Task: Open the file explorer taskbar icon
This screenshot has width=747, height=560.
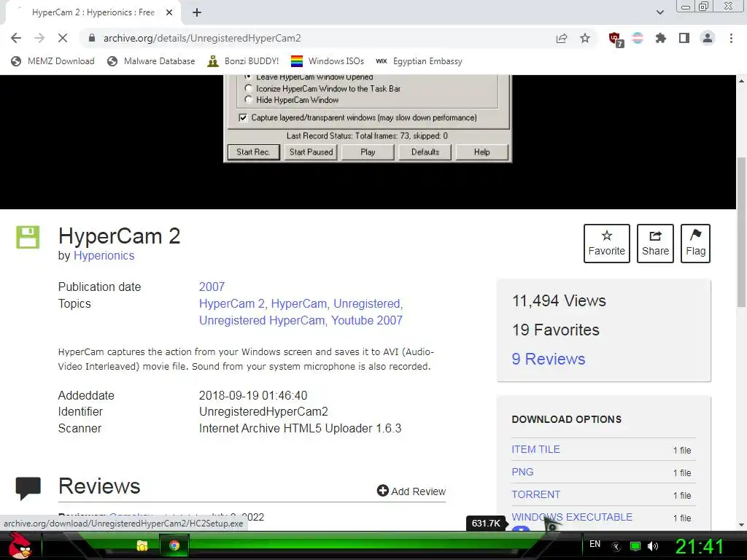Action: click(x=142, y=545)
